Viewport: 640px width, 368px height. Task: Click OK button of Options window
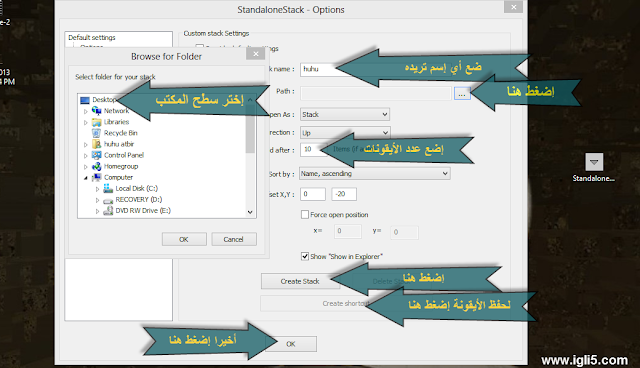(x=291, y=344)
